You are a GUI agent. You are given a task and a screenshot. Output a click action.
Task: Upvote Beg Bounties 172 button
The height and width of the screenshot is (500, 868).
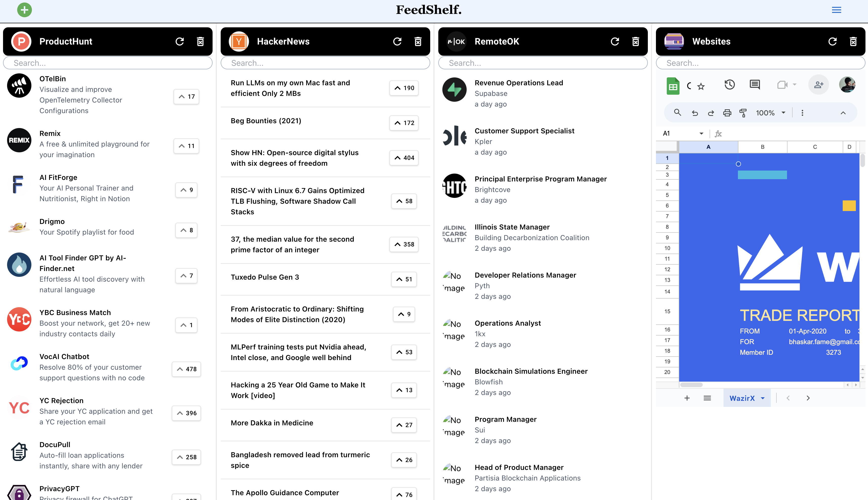404,123
